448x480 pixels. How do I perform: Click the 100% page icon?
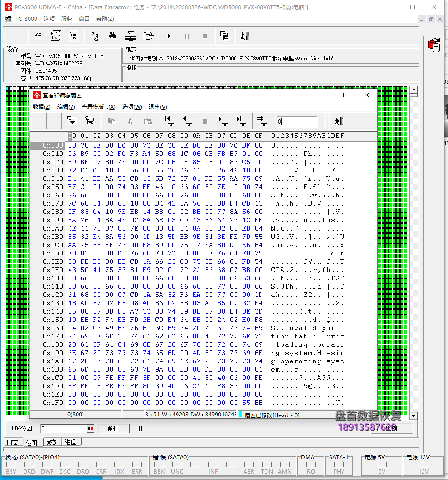[74, 36]
